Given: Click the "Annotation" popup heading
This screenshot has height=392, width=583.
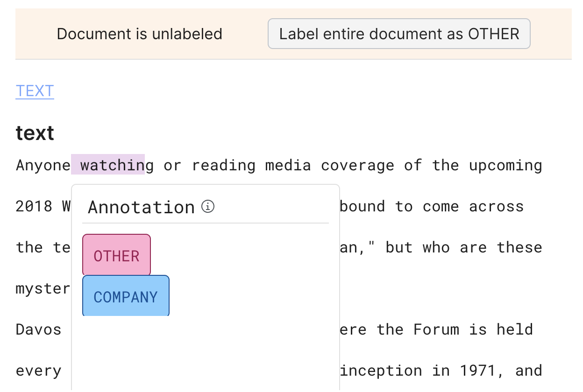Looking at the screenshot, I should click(x=141, y=207).
